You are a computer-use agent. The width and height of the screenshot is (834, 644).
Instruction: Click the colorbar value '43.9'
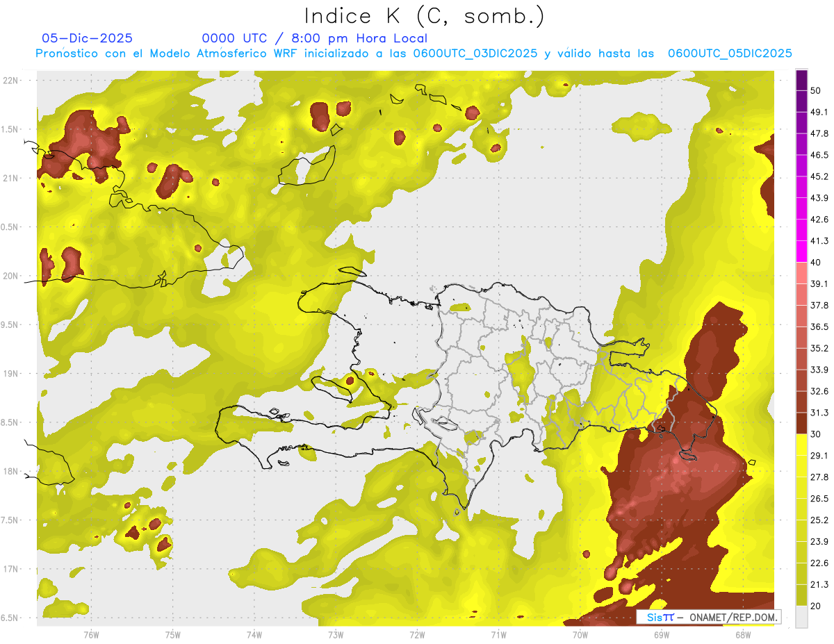[819, 198]
